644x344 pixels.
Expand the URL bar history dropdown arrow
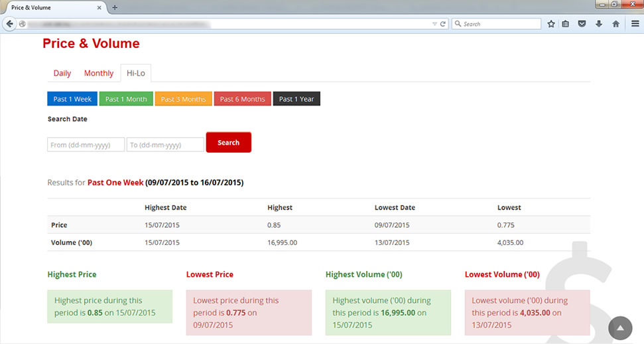tap(434, 24)
